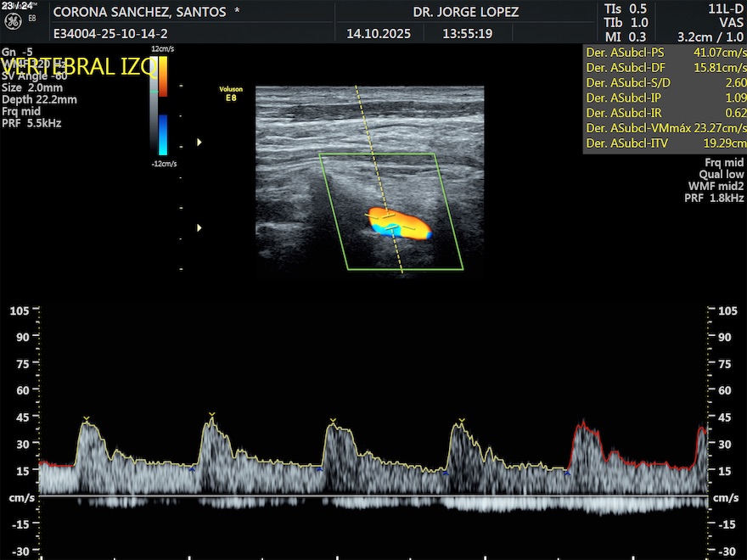This screenshot has width=747, height=560.
Task: Click the Der. ASubcl-VMmáx result row
Action: tap(666, 129)
